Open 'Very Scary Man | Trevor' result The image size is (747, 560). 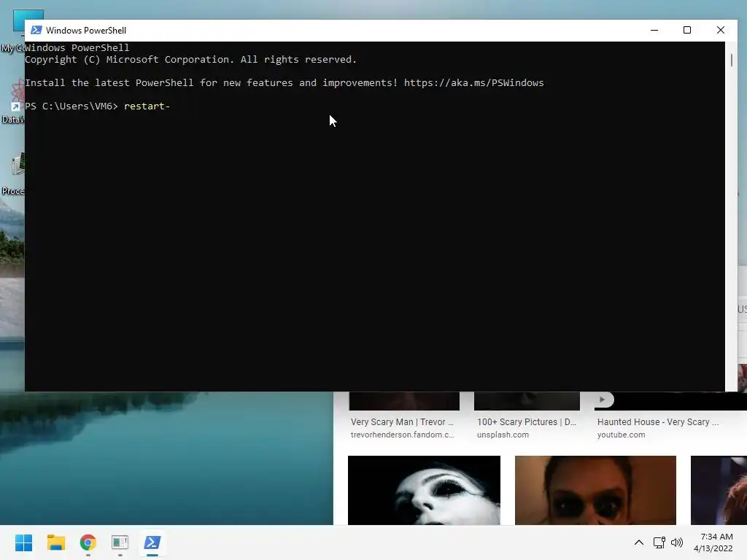(402, 422)
